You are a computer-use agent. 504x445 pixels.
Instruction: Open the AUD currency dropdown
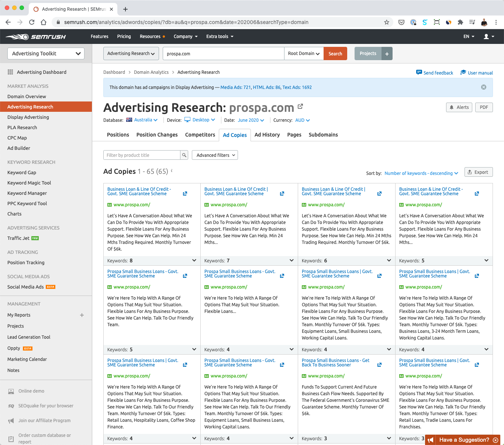(x=303, y=120)
